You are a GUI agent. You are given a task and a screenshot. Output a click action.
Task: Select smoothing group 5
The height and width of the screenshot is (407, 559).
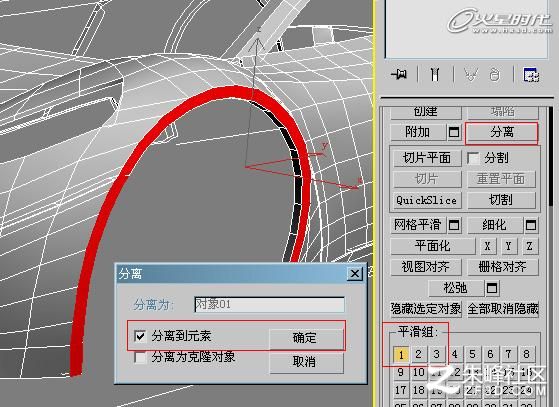coord(472,354)
